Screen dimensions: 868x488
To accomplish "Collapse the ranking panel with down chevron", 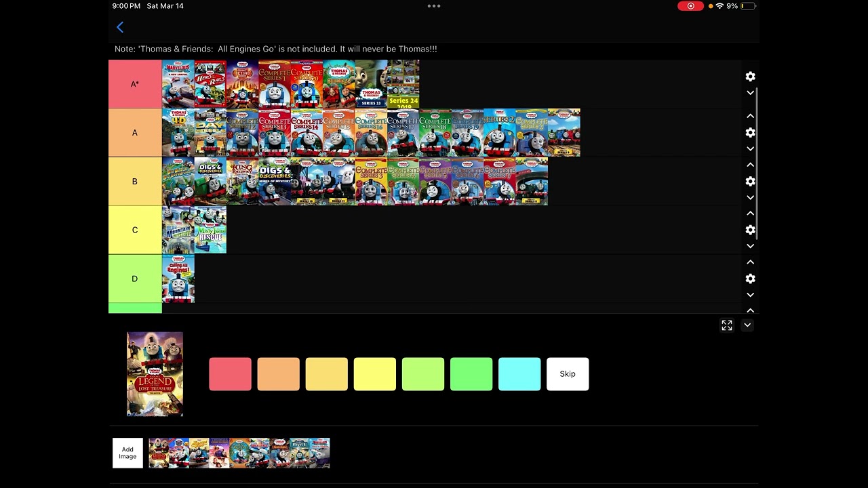I will (x=747, y=326).
